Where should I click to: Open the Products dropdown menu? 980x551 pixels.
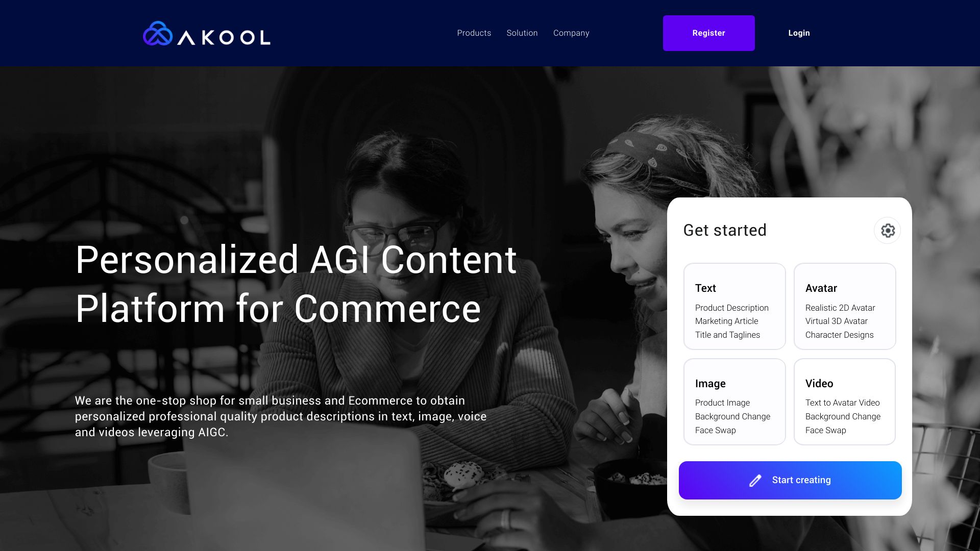pos(474,33)
